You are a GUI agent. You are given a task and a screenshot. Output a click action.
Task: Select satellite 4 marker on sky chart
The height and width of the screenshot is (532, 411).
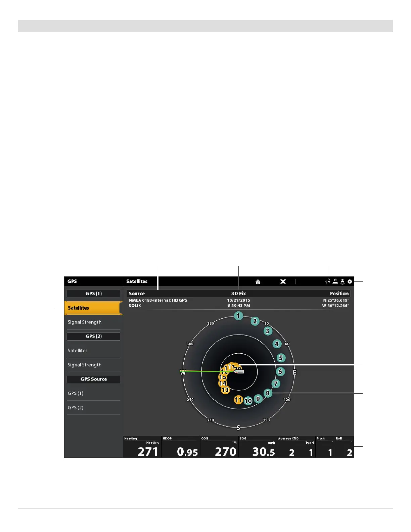(277, 344)
